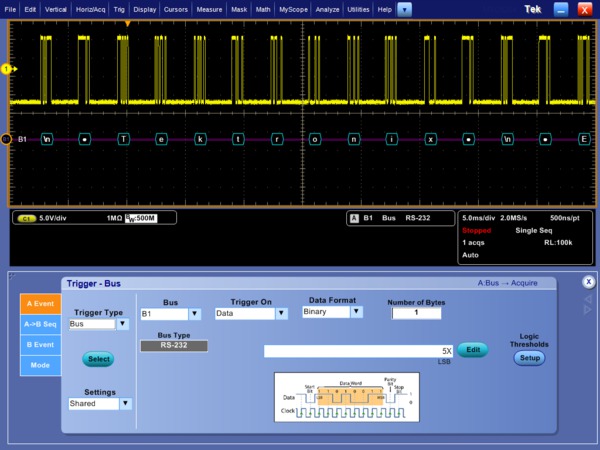Image resolution: width=600 pixels, height=450 pixels.
Task: Close the Trigger - Bus panel
Action: 588,282
